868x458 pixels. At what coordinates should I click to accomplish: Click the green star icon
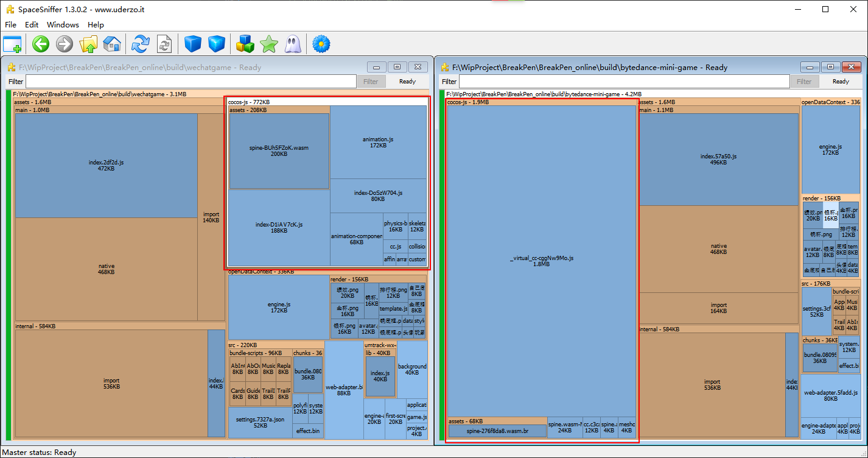[x=268, y=44]
